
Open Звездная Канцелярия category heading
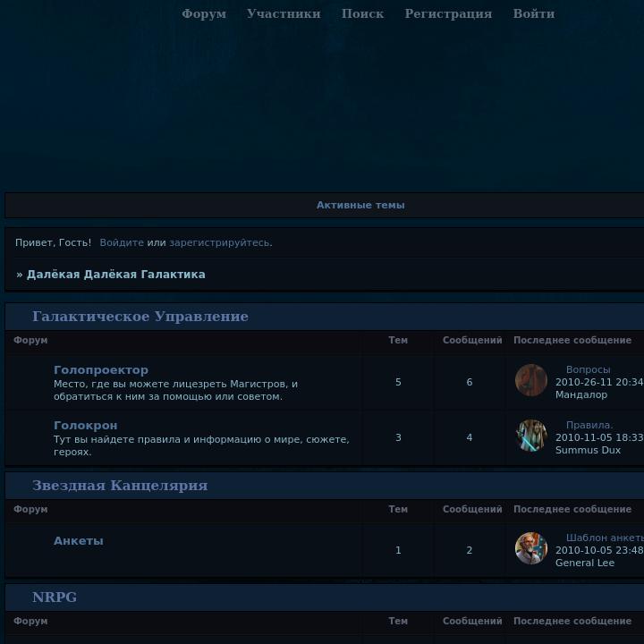[120, 486]
